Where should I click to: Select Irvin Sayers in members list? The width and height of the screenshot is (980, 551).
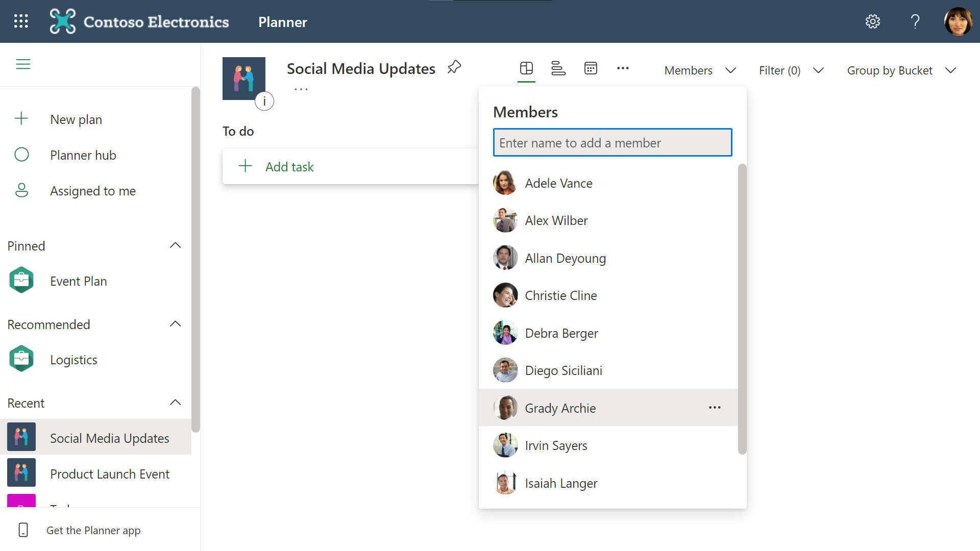[x=608, y=445]
